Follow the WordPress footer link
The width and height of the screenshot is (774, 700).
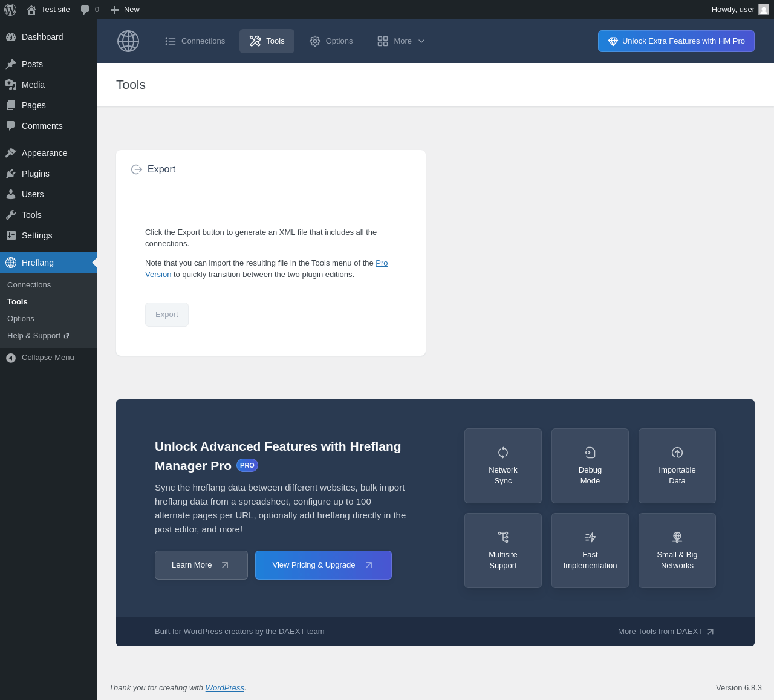pos(225,688)
